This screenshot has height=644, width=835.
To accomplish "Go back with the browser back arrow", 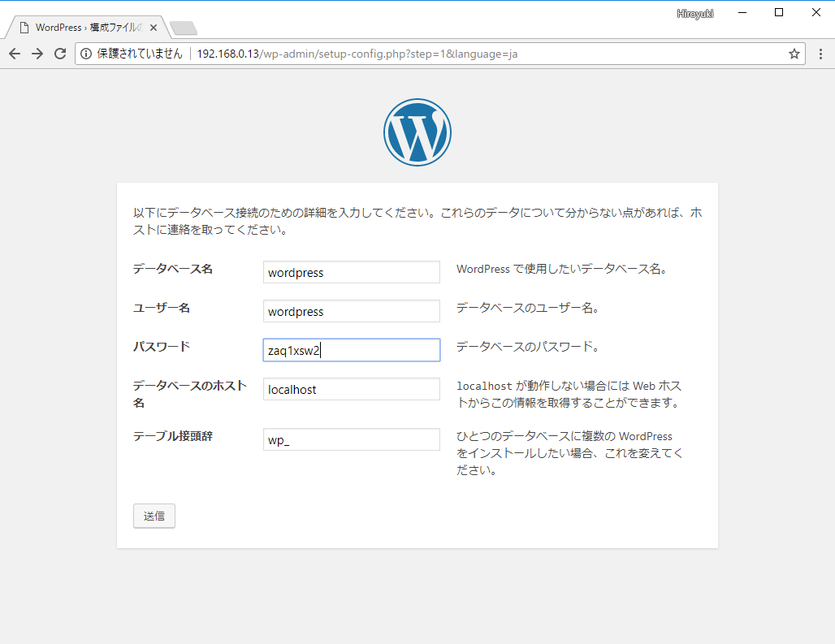I will 15,54.
